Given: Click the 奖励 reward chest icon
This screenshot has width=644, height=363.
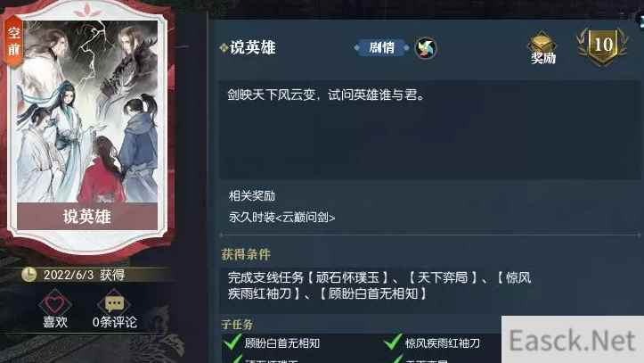Looking at the screenshot, I should (542, 43).
